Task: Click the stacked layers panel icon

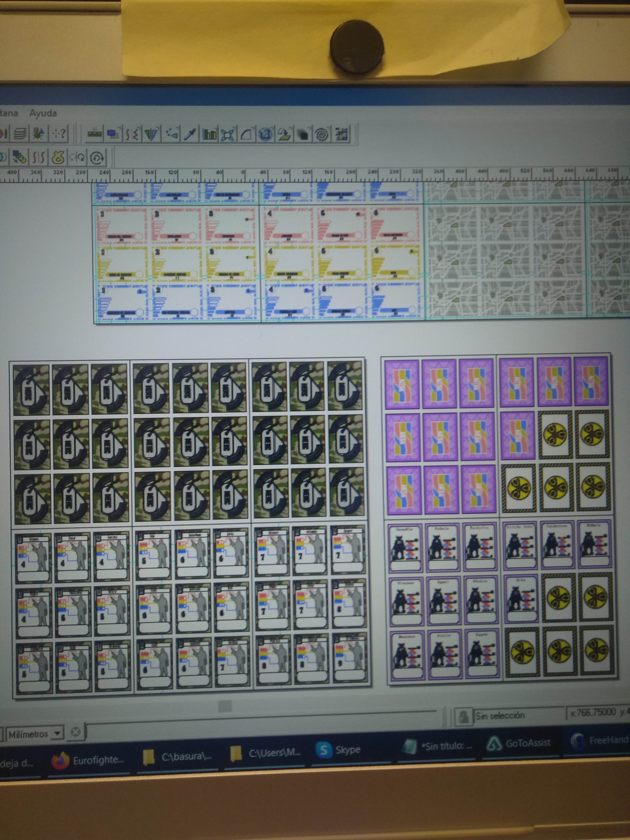Action: [20, 134]
